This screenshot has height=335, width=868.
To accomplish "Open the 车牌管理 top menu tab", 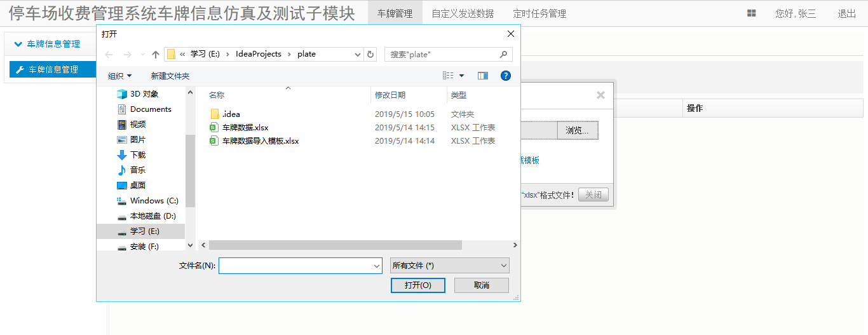I will pos(395,13).
